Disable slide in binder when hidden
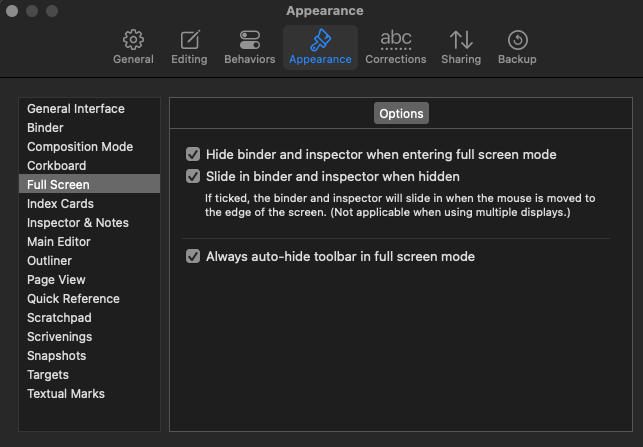Screen dimensions: 643x447 point(193,176)
